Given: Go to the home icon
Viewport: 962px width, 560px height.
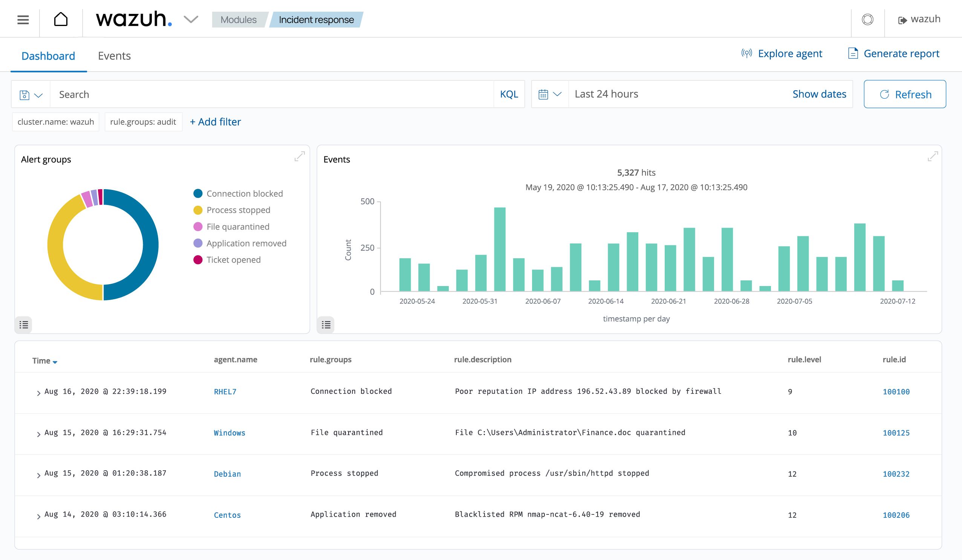Looking at the screenshot, I should (61, 19).
